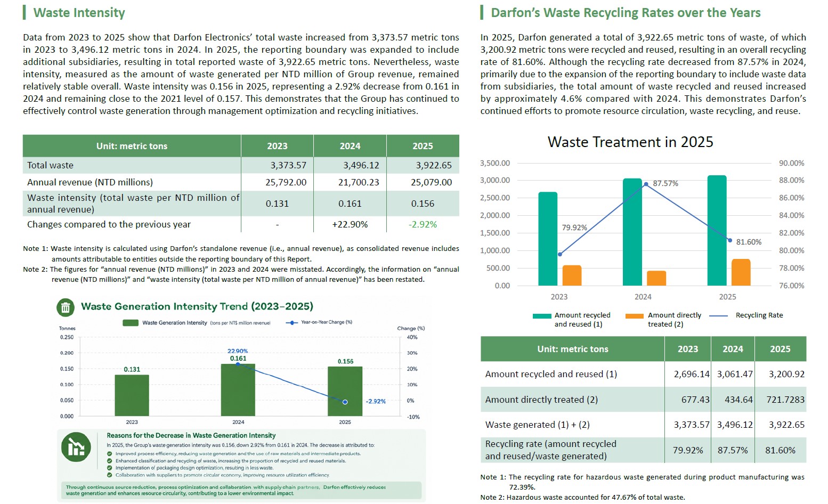Click the checkmark bullet before "Implementation of packaging design"
Screen dimensions: 828x504
pyautogui.click(x=110, y=468)
